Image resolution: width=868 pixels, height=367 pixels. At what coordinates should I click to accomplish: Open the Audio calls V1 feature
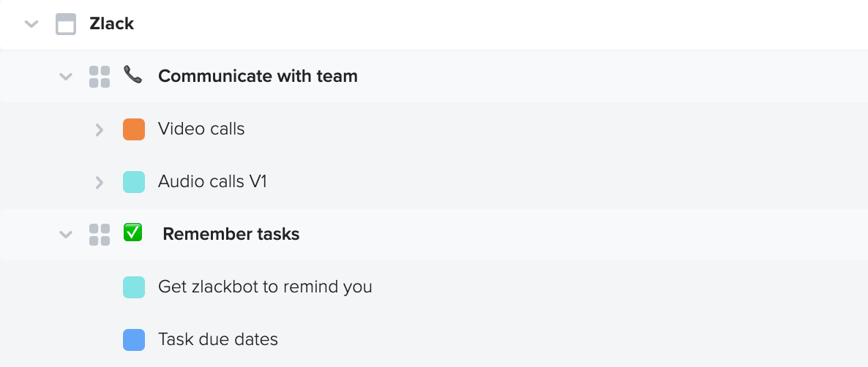point(212,181)
